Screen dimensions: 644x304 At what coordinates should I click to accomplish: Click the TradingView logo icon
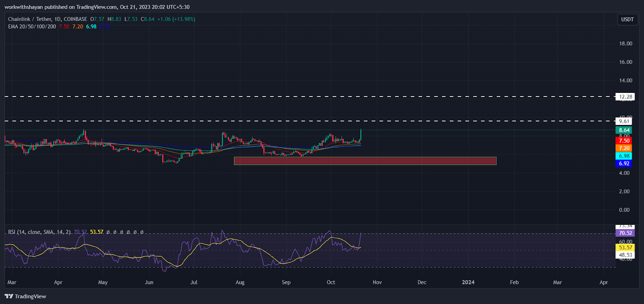(9, 296)
